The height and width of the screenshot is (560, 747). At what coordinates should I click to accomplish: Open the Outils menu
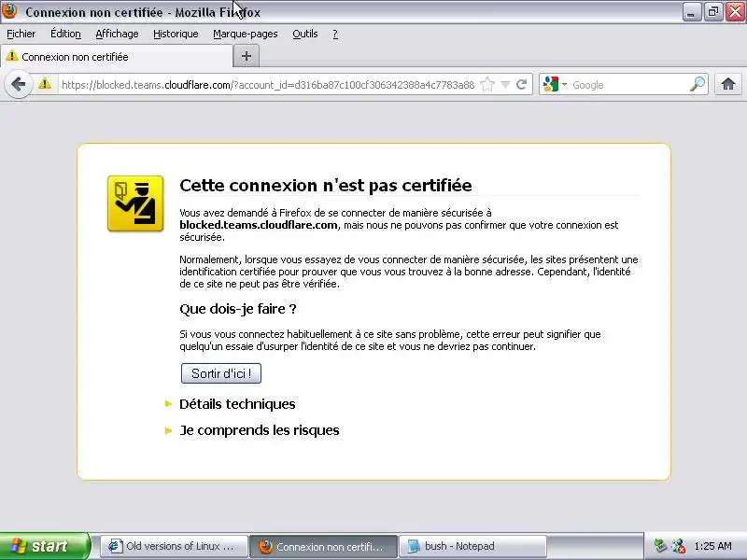click(305, 34)
